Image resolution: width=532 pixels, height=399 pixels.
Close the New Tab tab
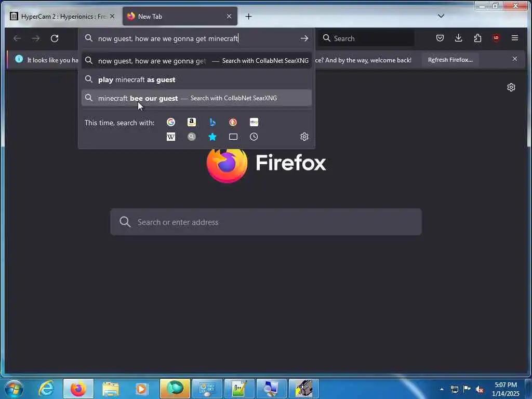coord(229,16)
